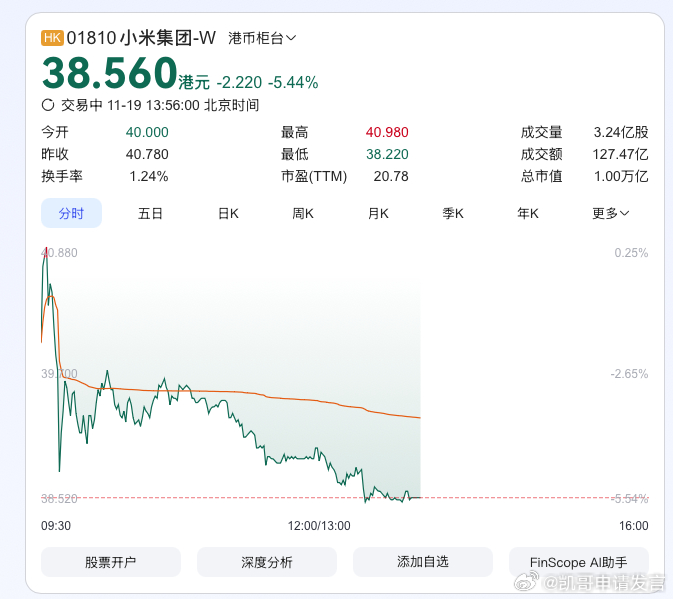Click the 成交量 value 3.24亿股

click(x=621, y=132)
